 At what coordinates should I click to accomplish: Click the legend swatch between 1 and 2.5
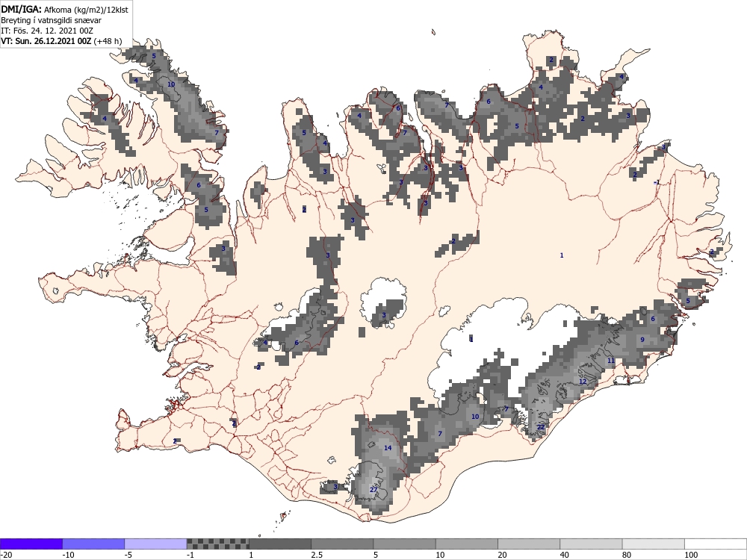(279, 544)
